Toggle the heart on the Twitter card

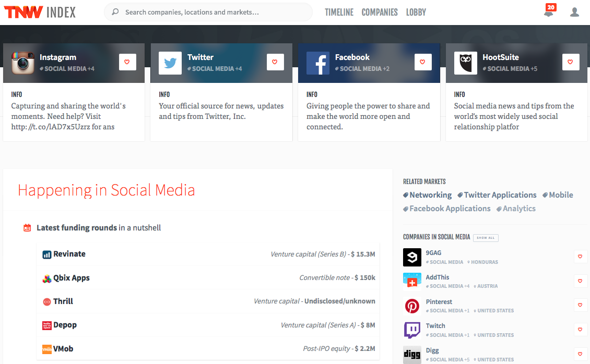tap(275, 62)
